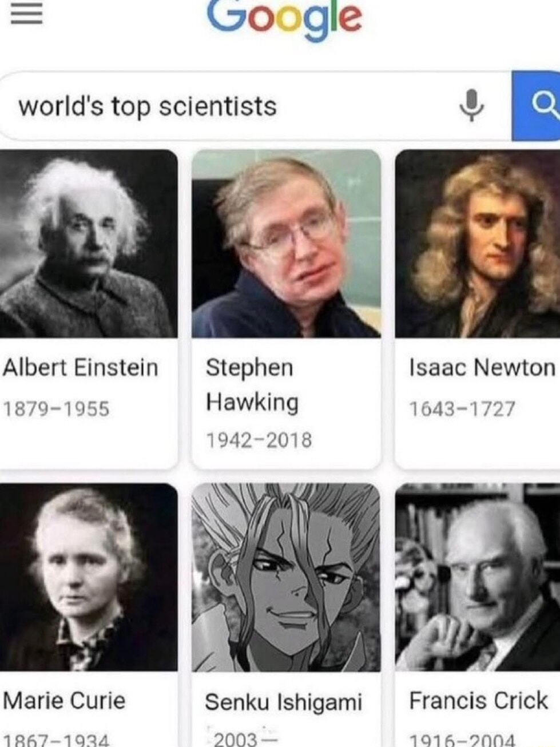Click the Google logo

(284, 18)
